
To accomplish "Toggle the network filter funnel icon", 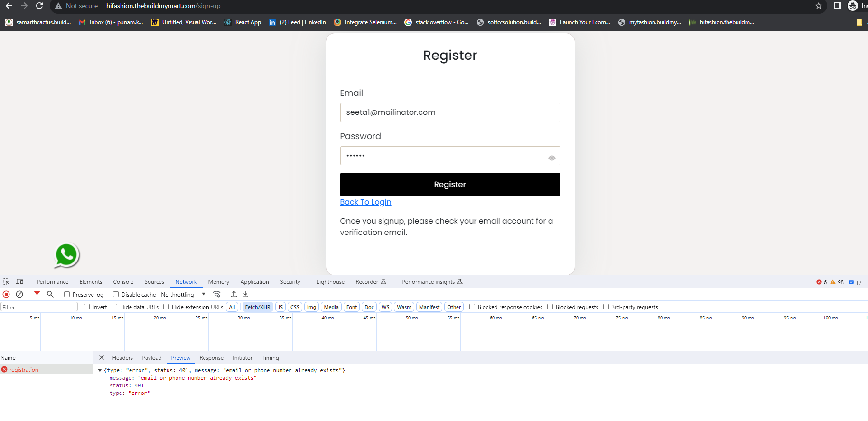I will (37, 294).
